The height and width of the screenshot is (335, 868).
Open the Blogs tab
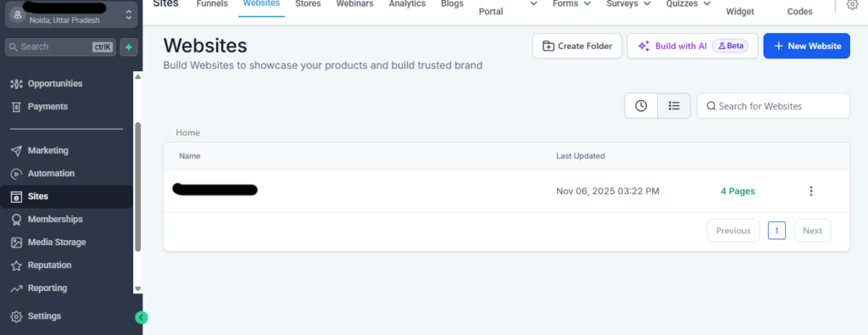(453, 3)
